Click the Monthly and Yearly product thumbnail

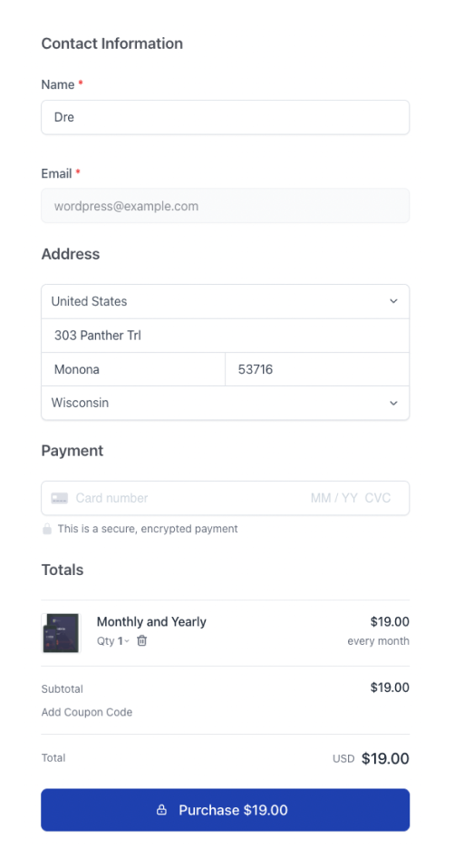[x=61, y=633]
